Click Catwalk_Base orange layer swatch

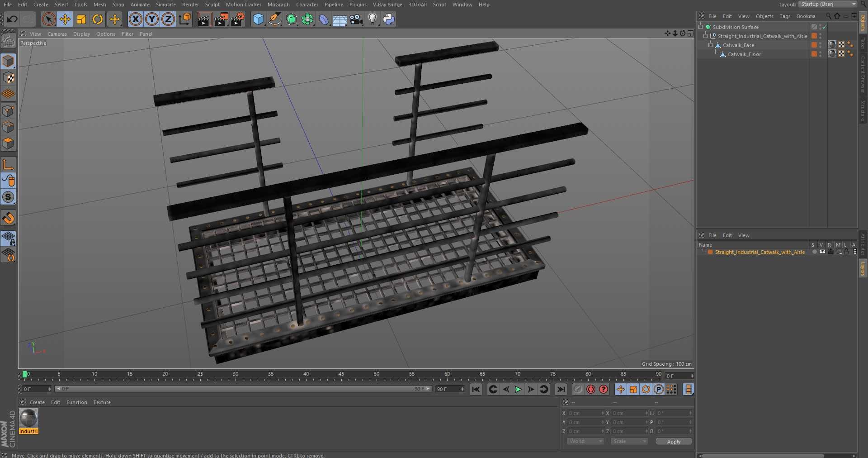(x=814, y=45)
